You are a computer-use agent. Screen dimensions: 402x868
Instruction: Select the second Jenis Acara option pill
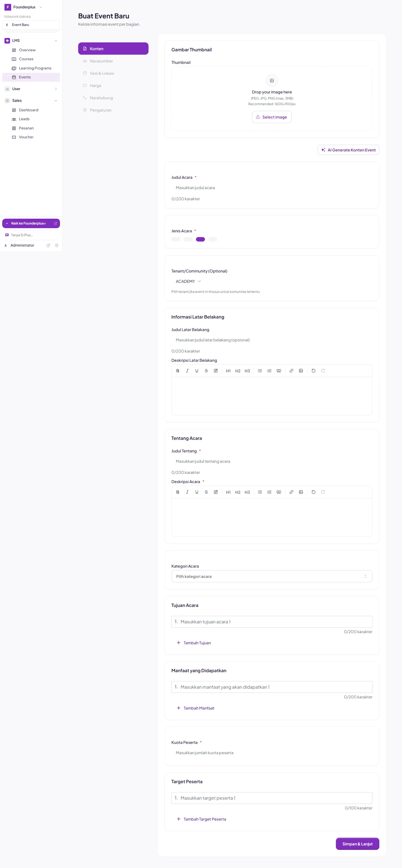point(188,239)
